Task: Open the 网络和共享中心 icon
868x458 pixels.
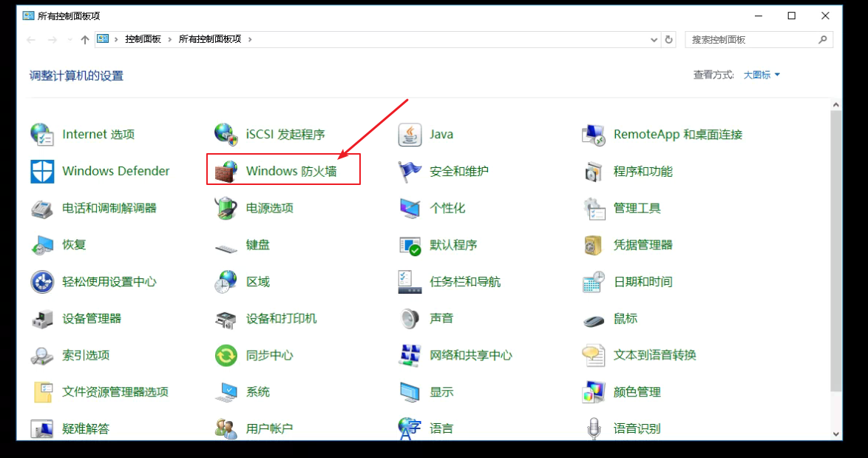Action: [410, 356]
